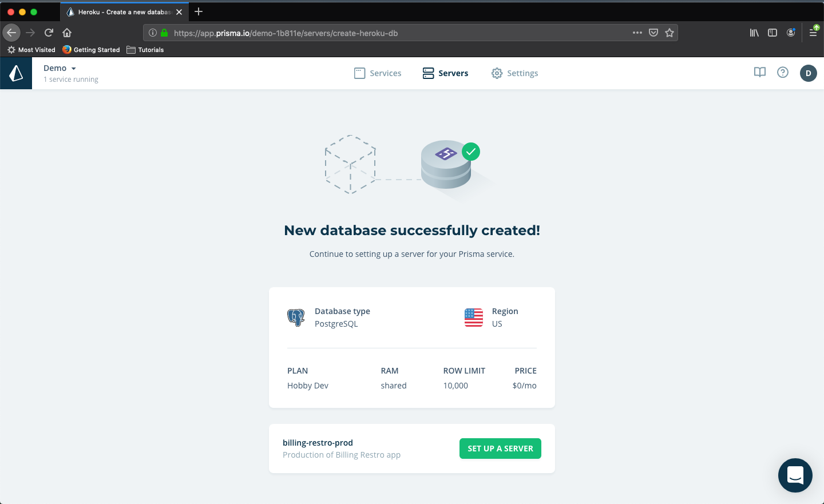Bookmark this page with the star
824x504 pixels.
click(x=669, y=33)
